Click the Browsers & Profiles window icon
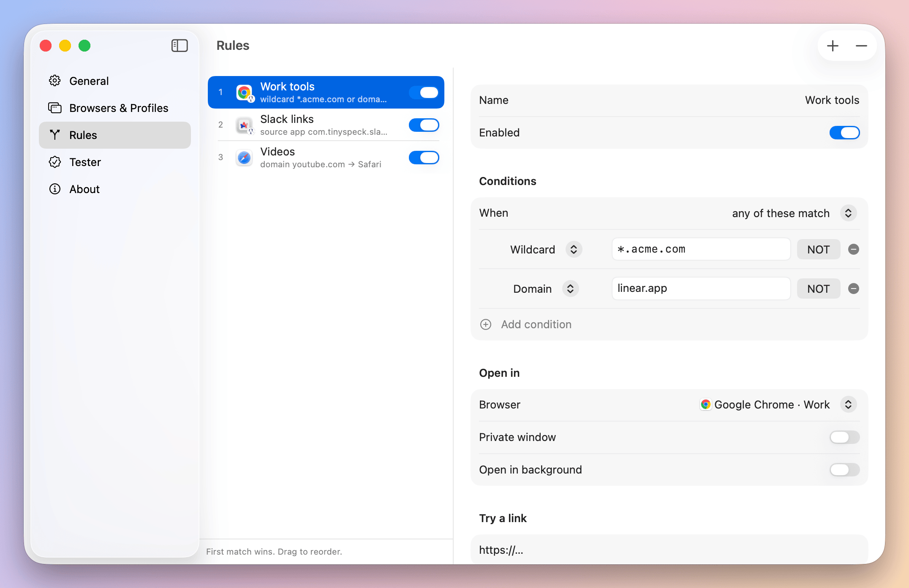 (55, 108)
